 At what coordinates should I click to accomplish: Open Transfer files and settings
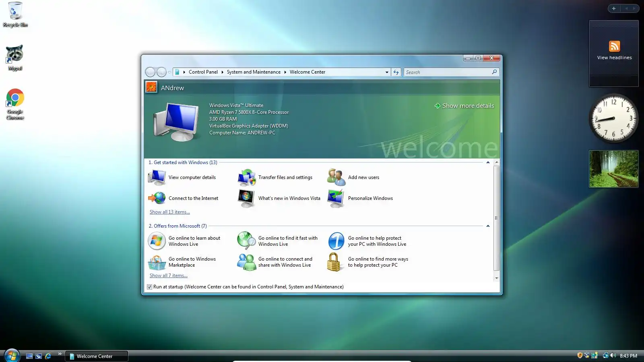[275, 177]
